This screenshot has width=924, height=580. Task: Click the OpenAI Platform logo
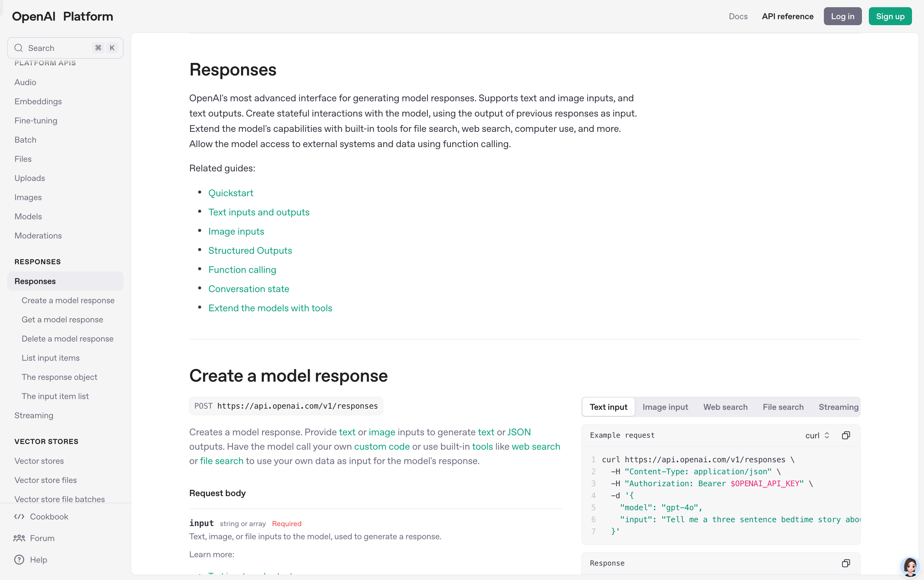pos(63,16)
